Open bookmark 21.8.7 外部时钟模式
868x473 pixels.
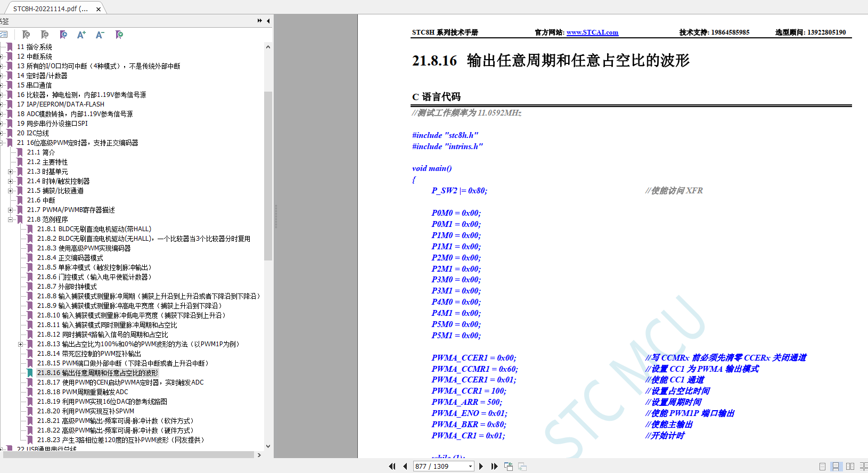67,287
